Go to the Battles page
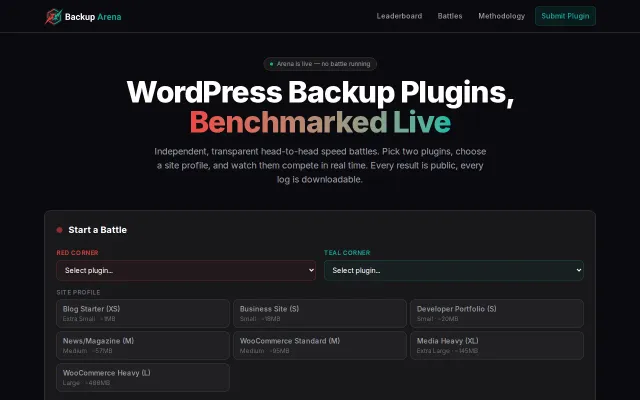 [450, 16]
